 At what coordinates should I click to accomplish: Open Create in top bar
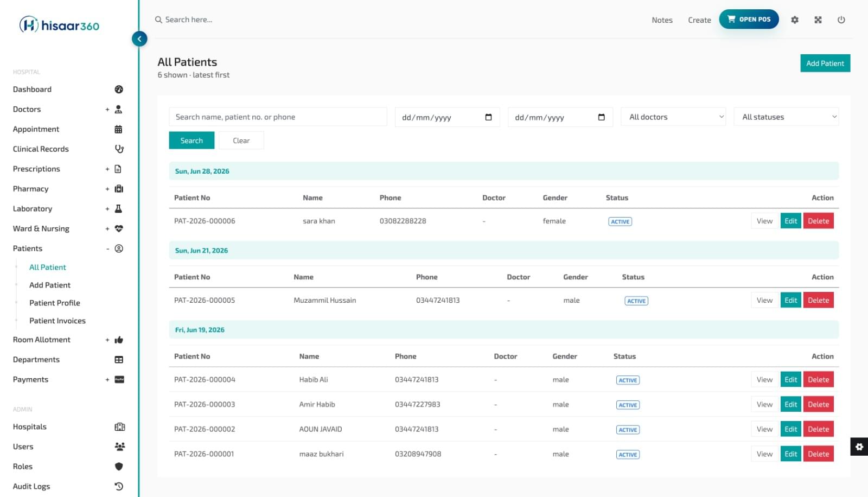699,20
